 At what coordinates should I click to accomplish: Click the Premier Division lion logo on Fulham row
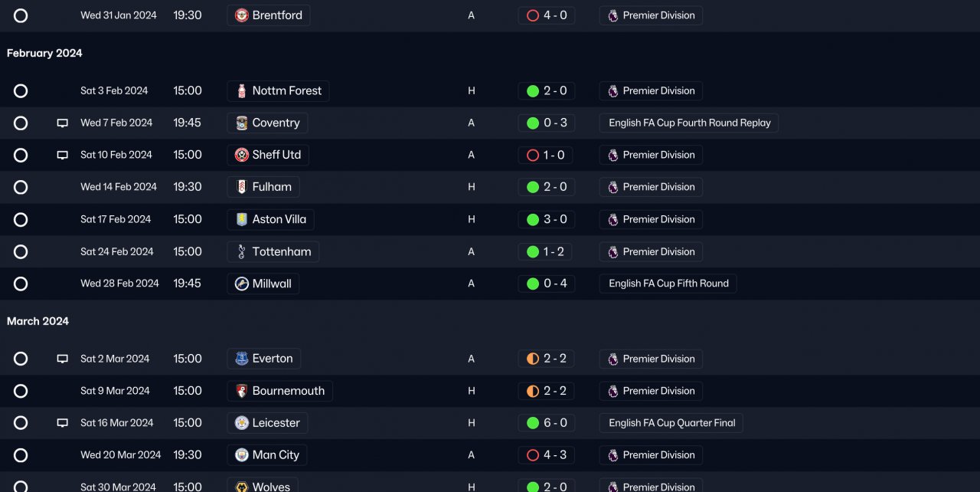click(x=613, y=187)
